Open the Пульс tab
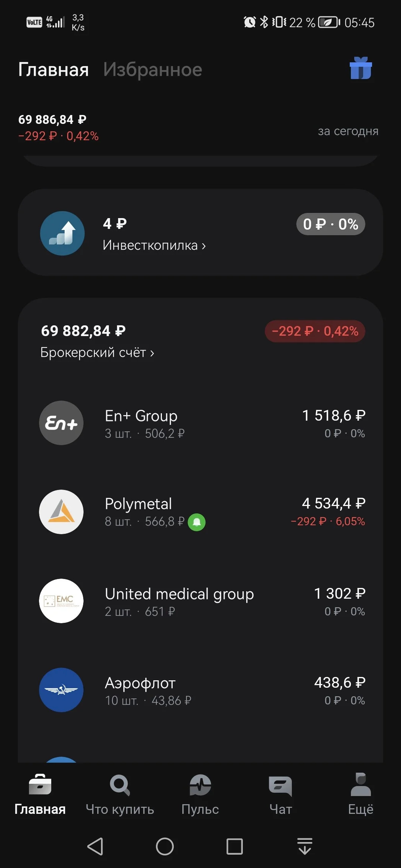 click(x=200, y=795)
